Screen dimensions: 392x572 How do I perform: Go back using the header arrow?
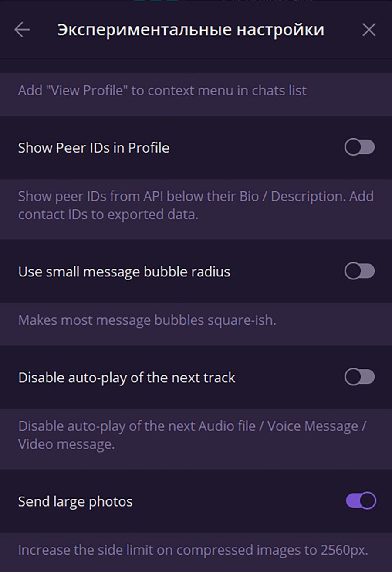pos(22,30)
